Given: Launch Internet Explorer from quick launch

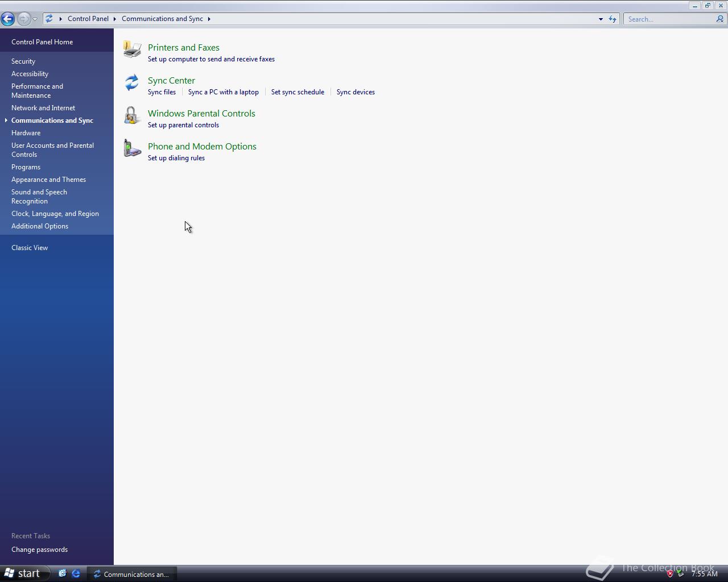Looking at the screenshot, I should (x=76, y=573).
